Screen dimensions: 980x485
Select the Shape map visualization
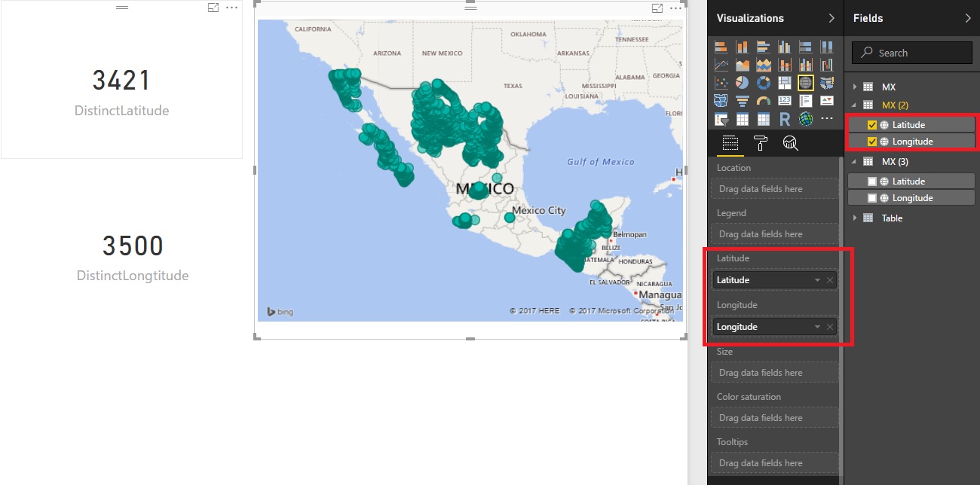pos(721,100)
